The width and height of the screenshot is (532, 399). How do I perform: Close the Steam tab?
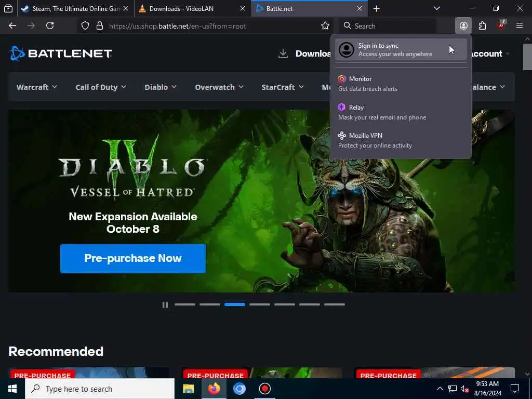click(126, 9)
